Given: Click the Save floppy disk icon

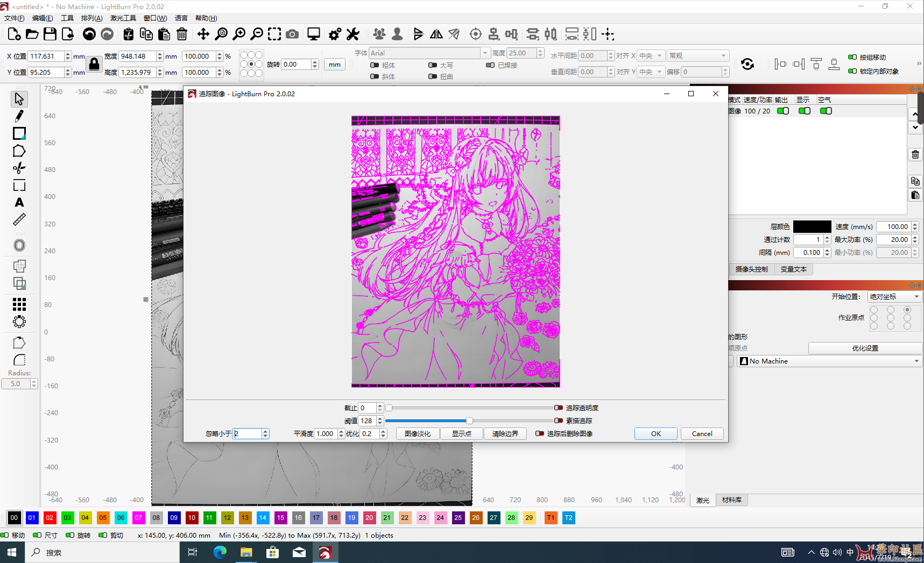Looking at the screenshot, I should click(x=50, y=34).
